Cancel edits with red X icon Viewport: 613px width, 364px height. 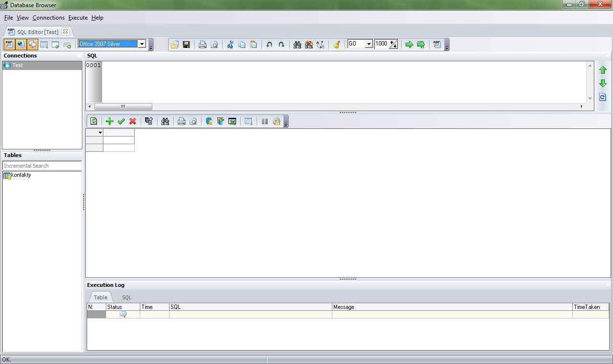132,121
